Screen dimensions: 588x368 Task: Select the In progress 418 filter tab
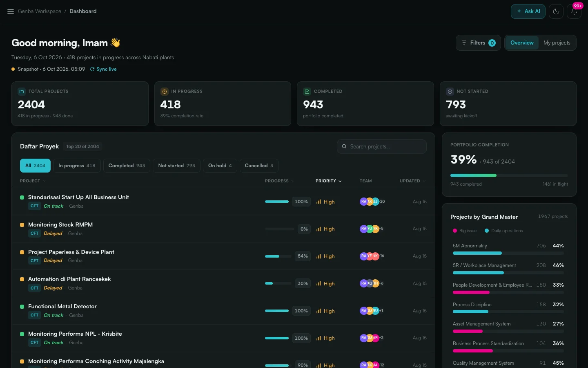click(77, 166)
